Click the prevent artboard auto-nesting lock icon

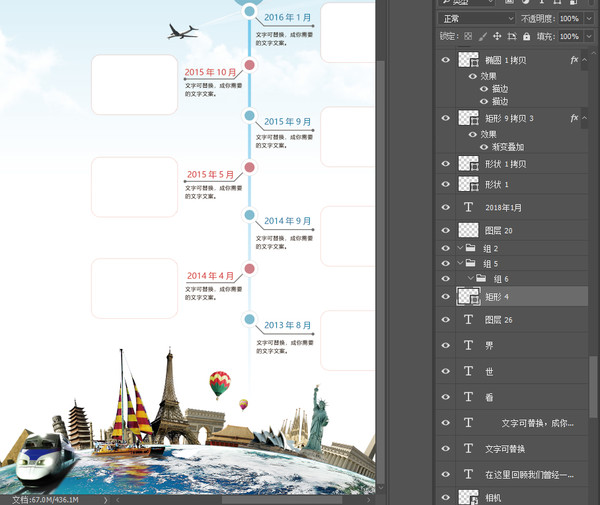(512, 36)
